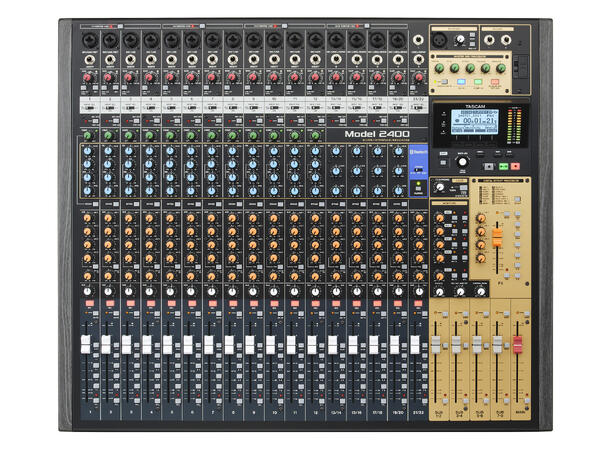
Task: Click the orange FX return fader
Action: coord(497,237)
